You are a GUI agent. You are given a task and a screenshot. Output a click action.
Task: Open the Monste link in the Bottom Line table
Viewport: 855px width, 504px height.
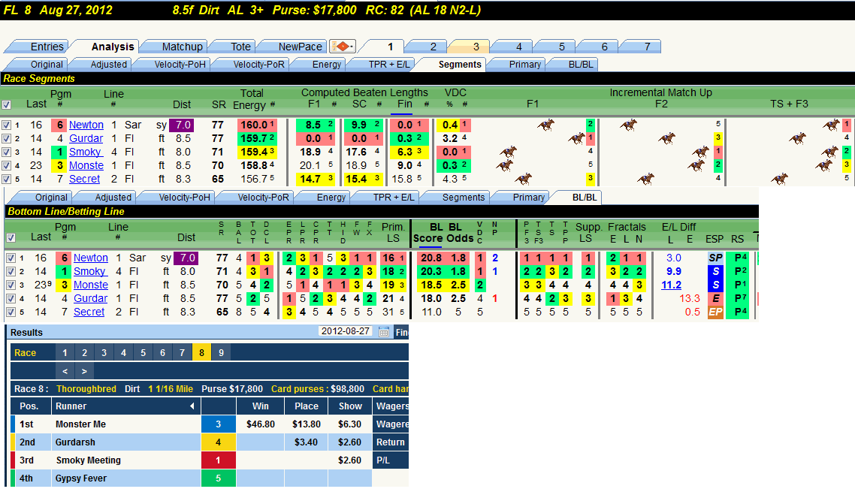click(x=90, y=285)
